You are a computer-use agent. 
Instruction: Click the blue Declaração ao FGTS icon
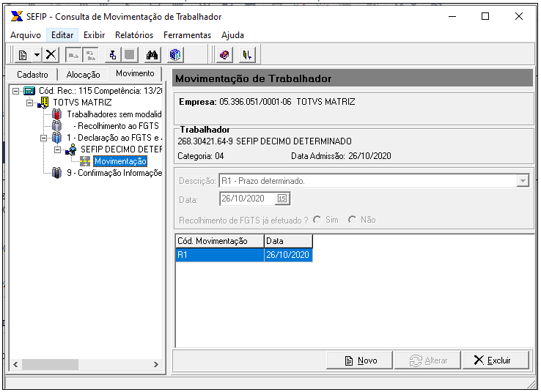point(57,138)
